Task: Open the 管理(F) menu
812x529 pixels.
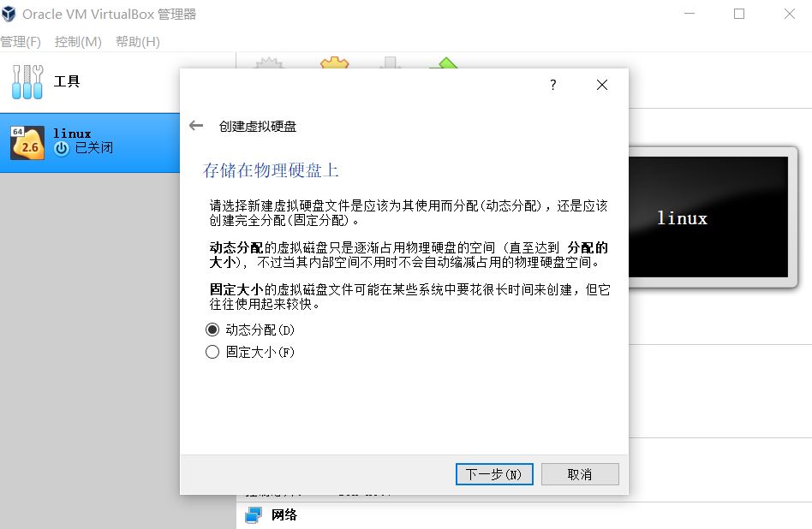Action: (21, 42)
